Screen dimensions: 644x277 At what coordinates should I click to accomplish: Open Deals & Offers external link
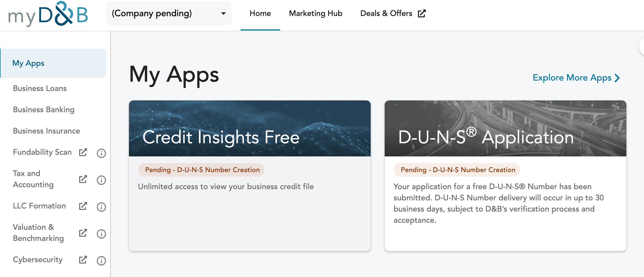(x=393, y=13)
